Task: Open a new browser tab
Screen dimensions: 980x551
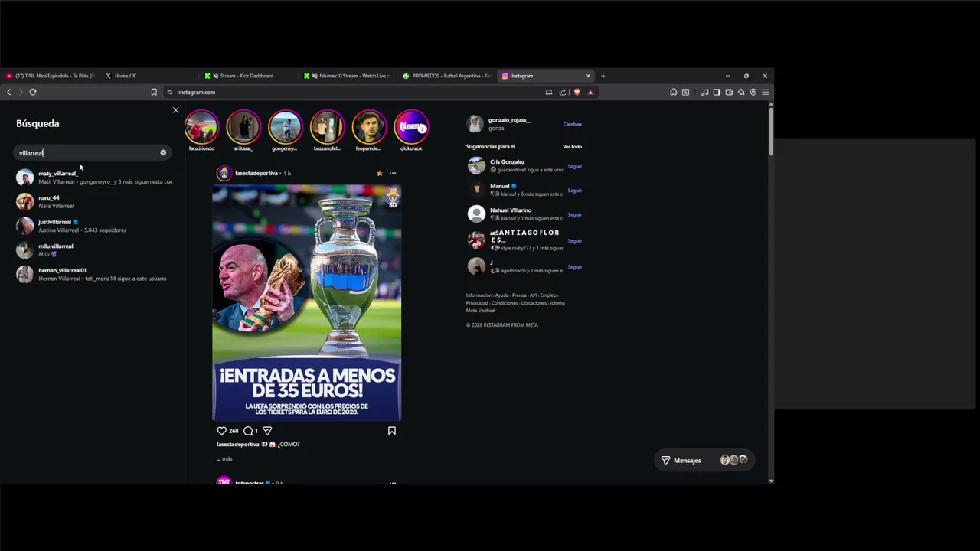Action: [603, 76]
